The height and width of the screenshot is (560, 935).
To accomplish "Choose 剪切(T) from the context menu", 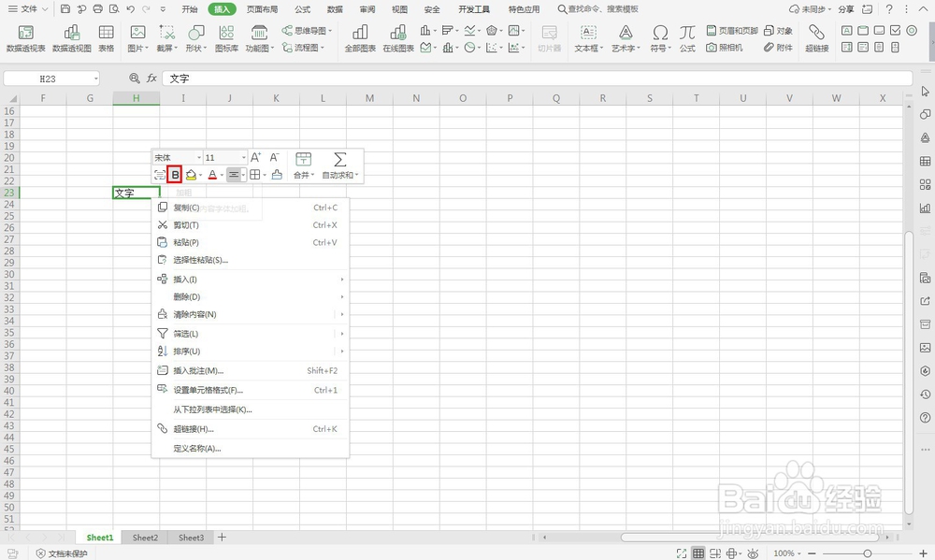I will 251,224.
